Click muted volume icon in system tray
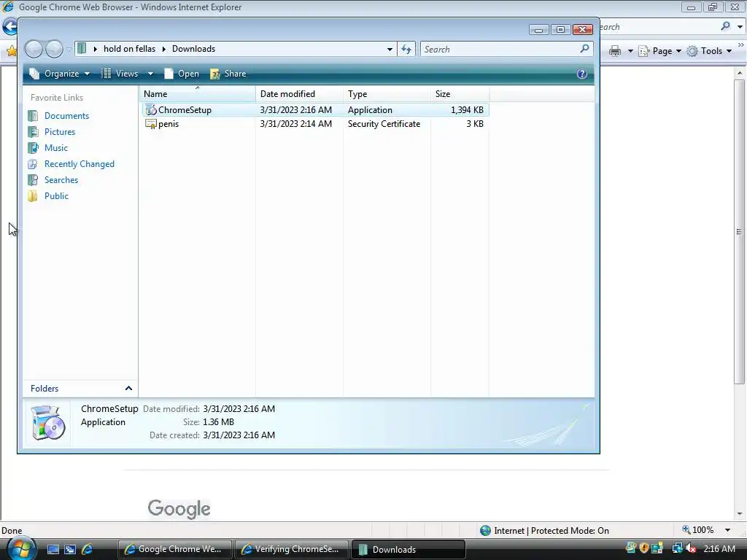The width and height of the screenshot is (747, 560). (692, 548)
